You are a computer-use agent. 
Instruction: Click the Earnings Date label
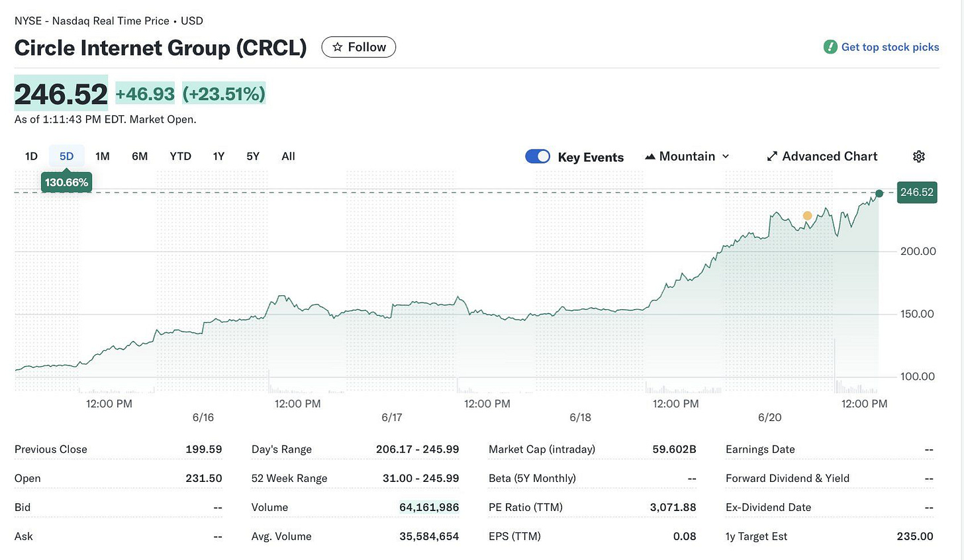(760, 449)
